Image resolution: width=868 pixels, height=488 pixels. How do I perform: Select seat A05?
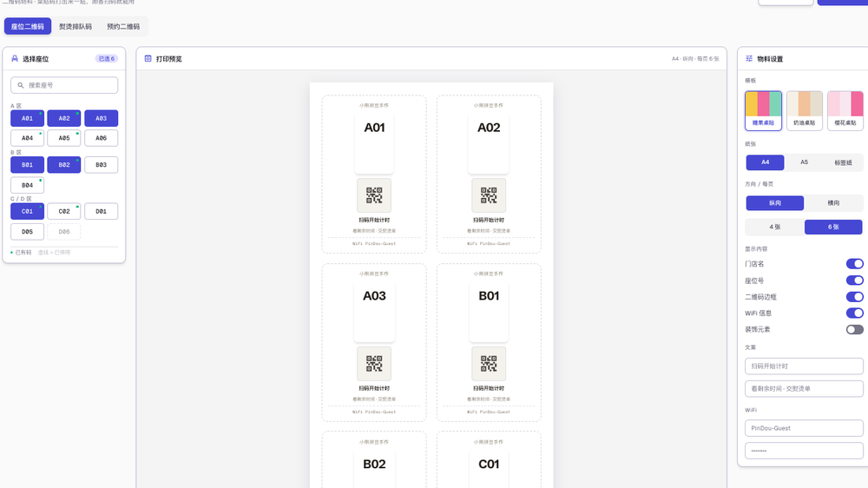pos(64,138)
